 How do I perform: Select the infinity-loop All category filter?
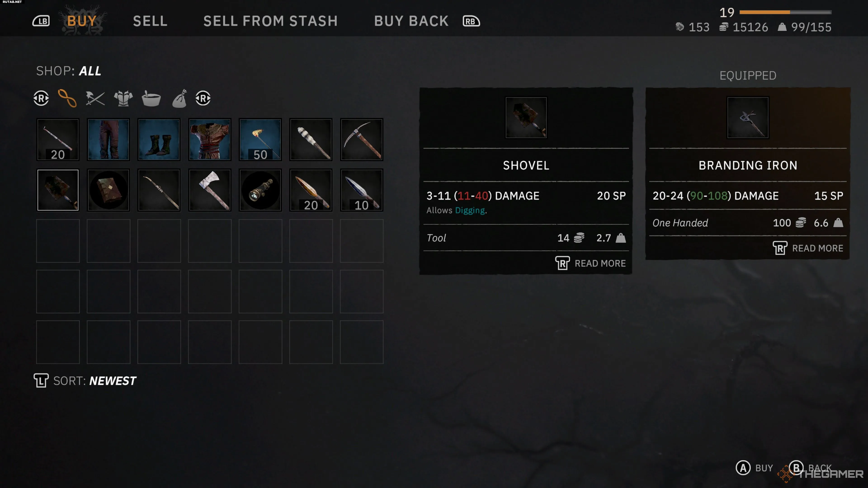tap(67, 98)
